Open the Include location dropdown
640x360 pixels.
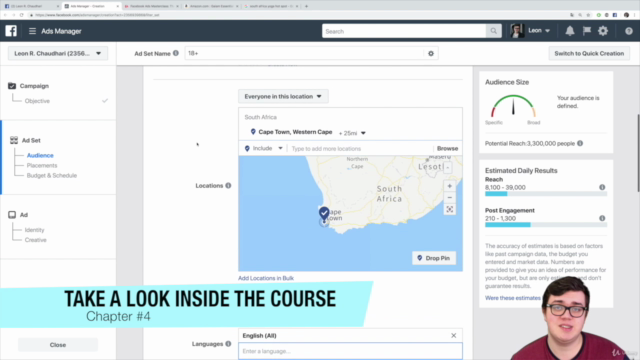coord(263,148)
